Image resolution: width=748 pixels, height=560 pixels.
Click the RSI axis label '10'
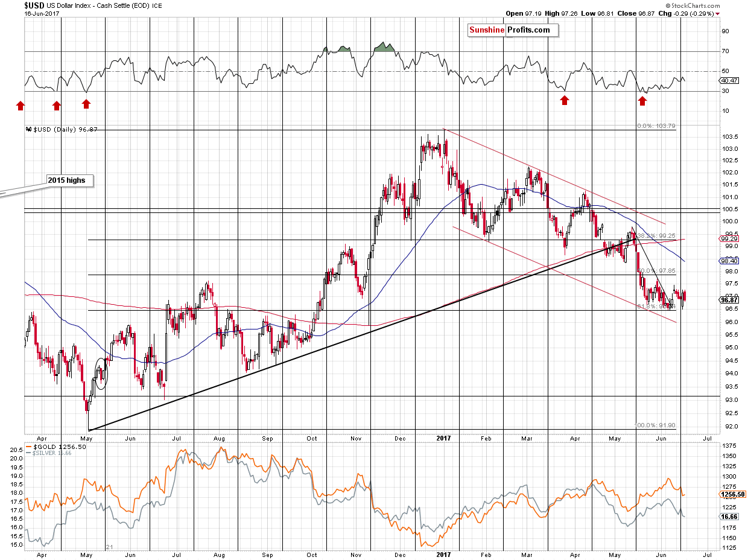(x=724, y=111)
